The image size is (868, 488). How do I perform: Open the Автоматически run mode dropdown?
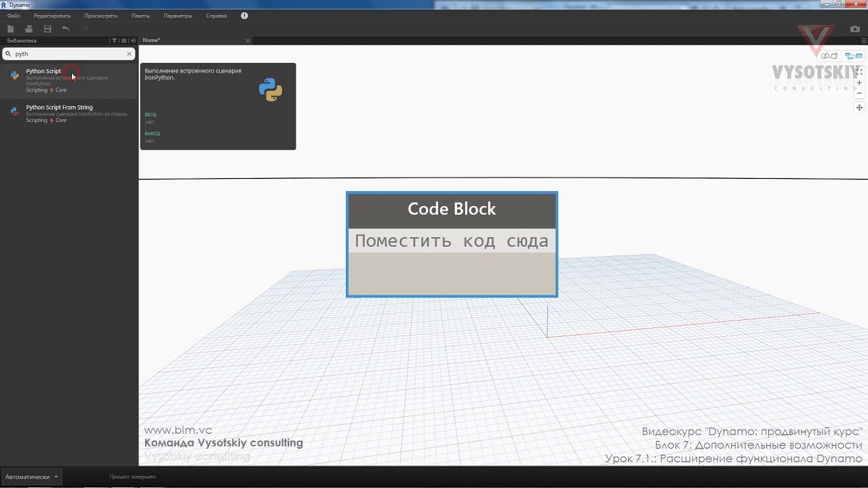tap(31, 476)
